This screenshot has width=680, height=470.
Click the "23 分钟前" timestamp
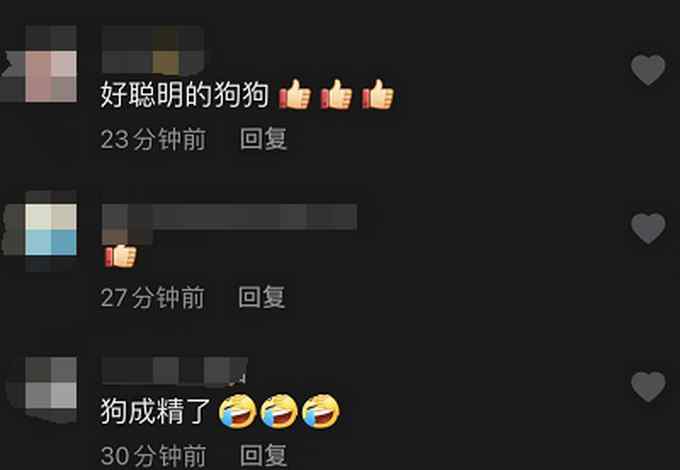pos(153,139)
